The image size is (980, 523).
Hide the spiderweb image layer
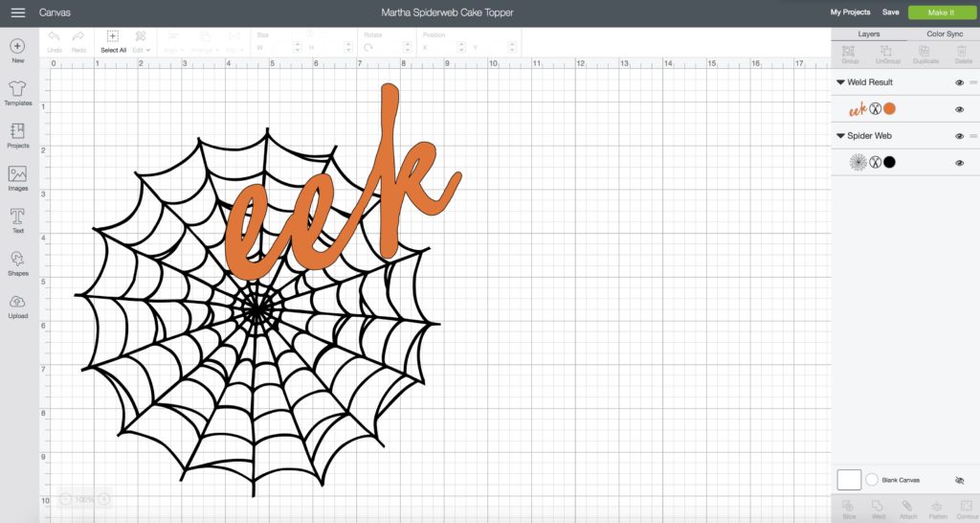click(x=959, y=163)
